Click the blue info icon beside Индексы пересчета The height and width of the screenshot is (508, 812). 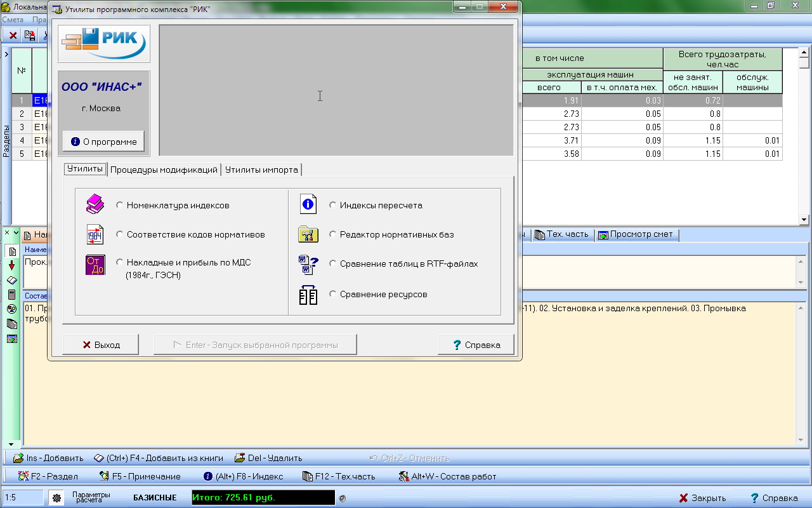308,204
